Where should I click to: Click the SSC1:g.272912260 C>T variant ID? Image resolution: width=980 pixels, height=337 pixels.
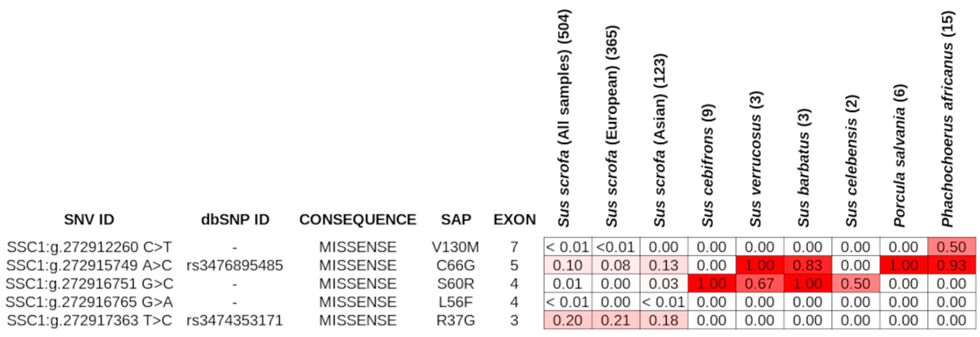click(89, 247)
